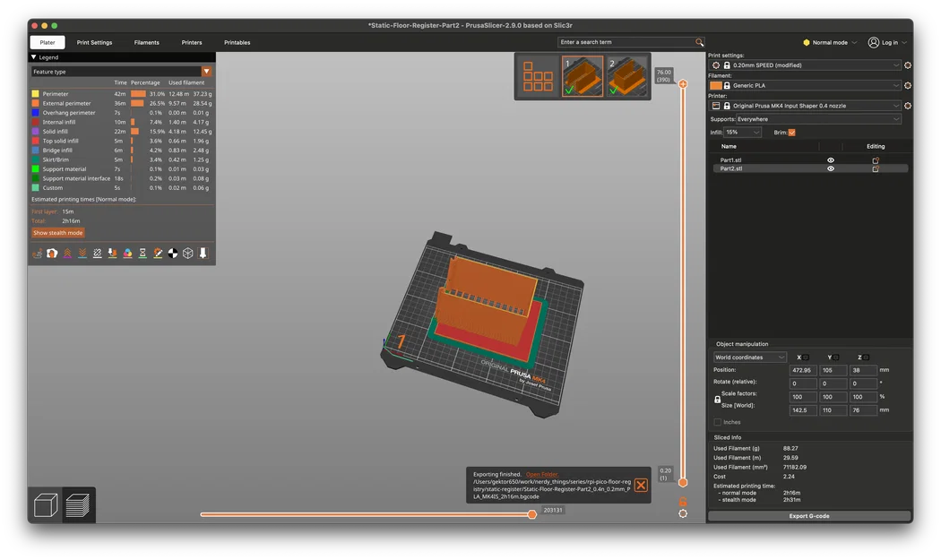Screen dimensions: 941x560
Task: Open Feature type view dropdown
Action: click(x=122, y=72)
